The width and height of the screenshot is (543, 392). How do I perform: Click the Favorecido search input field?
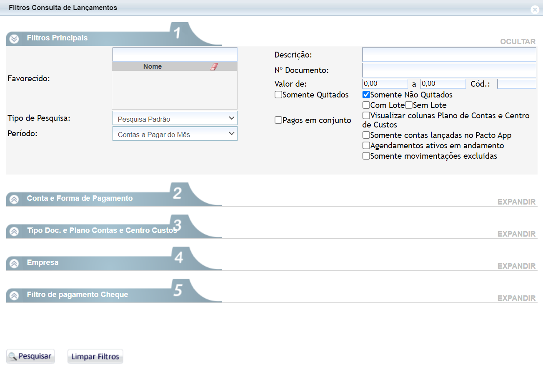click(x=175, y=55)
